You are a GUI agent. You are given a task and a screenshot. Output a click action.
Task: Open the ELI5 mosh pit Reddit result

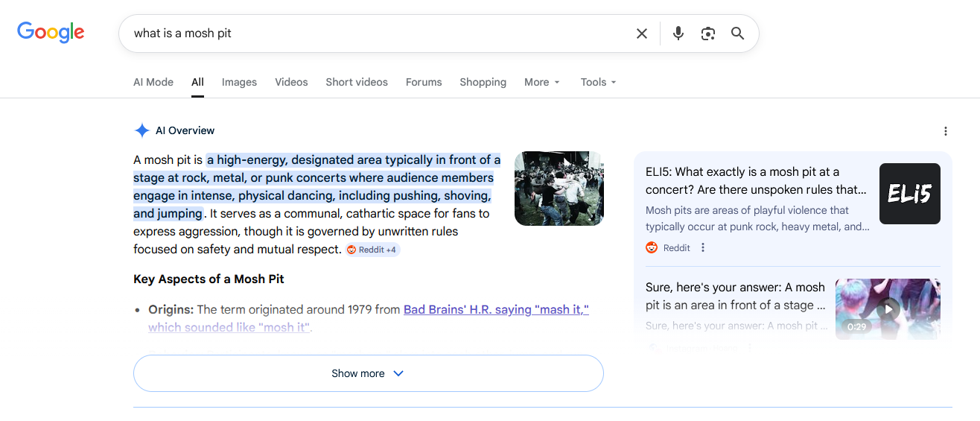coord(755,180)
